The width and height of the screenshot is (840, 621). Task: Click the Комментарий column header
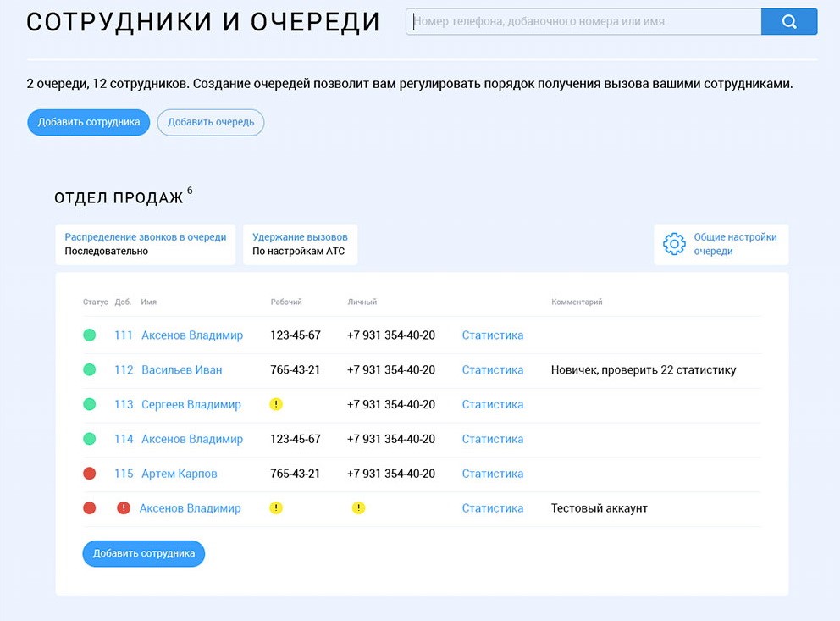point(577,302)
